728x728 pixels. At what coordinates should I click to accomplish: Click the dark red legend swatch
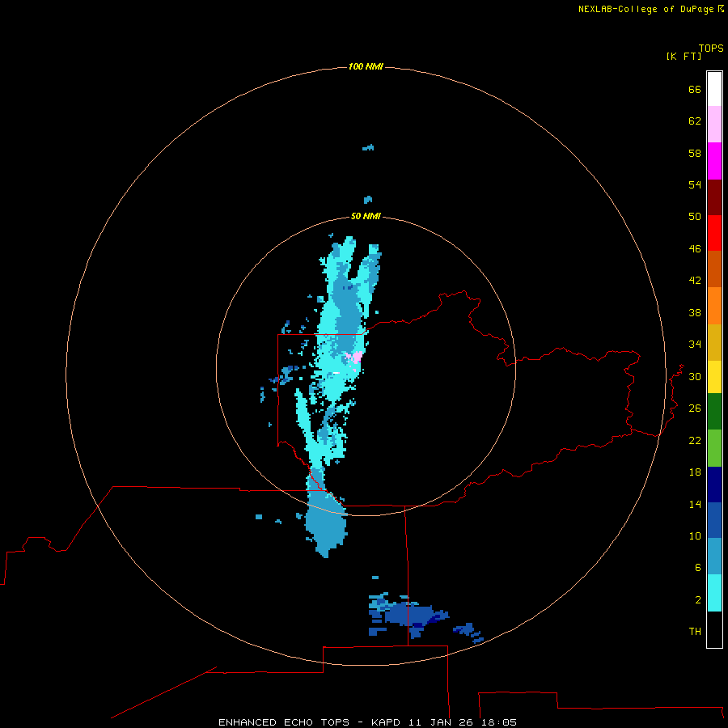[714, 197]
